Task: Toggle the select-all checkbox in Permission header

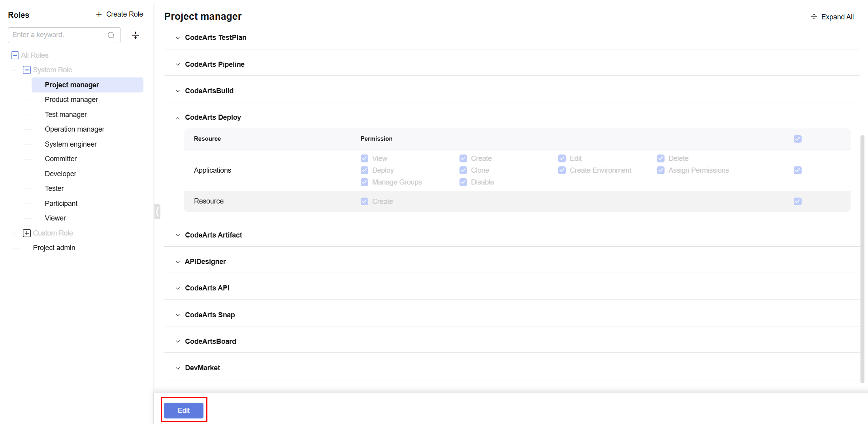Action: point(798,139)
